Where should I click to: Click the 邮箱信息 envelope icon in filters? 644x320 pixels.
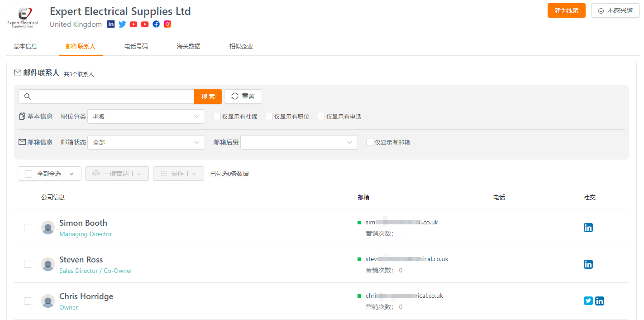pos(22,142)
